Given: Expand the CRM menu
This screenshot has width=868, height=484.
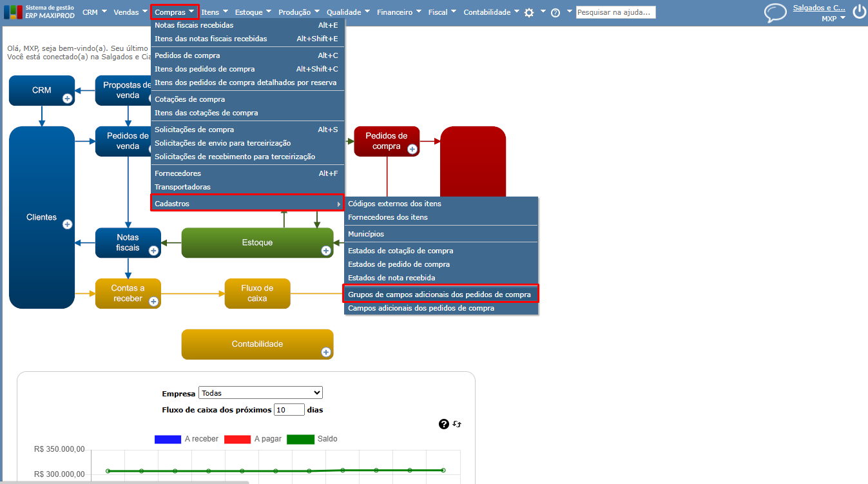Looking at the screenshot, I should click(95, 12).
